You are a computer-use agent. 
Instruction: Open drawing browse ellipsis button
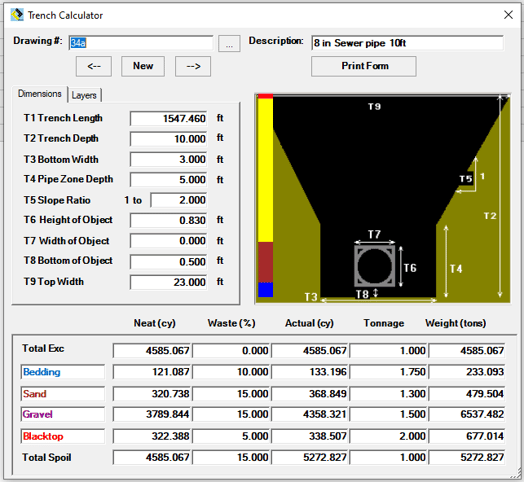tap(229, 43)
